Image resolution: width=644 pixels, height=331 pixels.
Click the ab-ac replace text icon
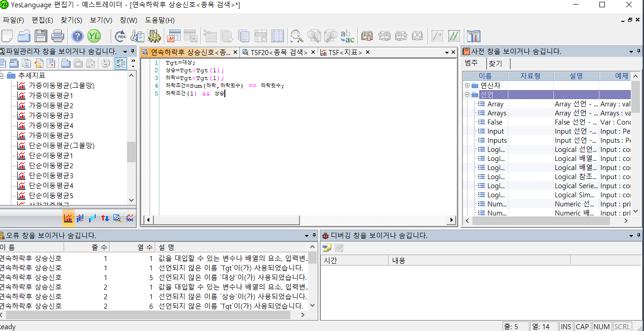coord(347,36)
